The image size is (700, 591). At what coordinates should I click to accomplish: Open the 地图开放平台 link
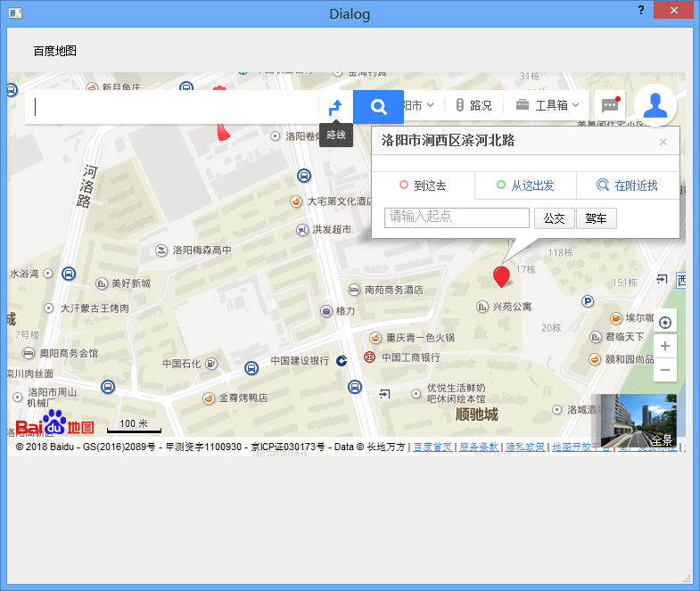pos(581,447)
